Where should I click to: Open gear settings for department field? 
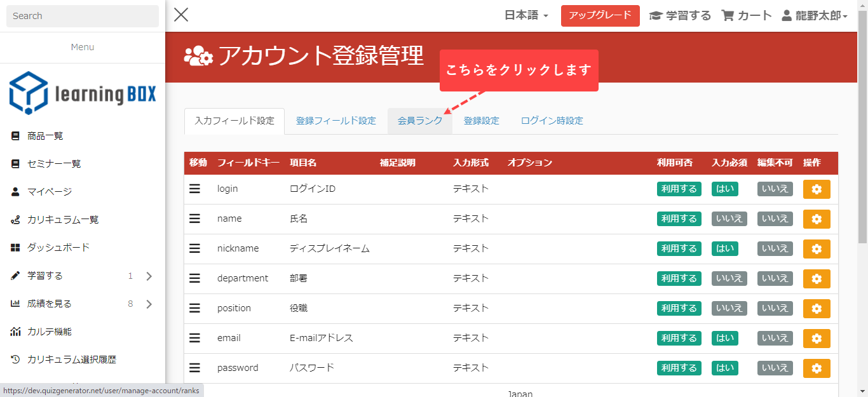click(817, 279)
